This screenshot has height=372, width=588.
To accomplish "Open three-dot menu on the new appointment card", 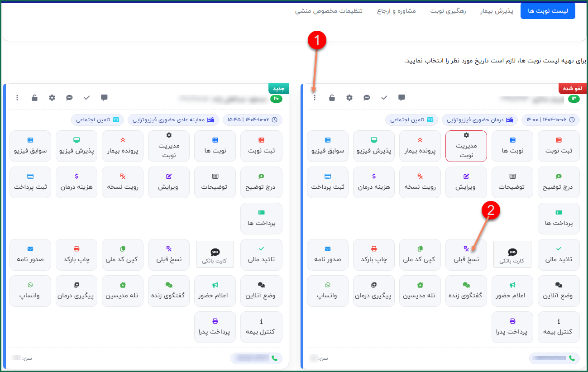I will pyautogui.click(x=17, y=98).
